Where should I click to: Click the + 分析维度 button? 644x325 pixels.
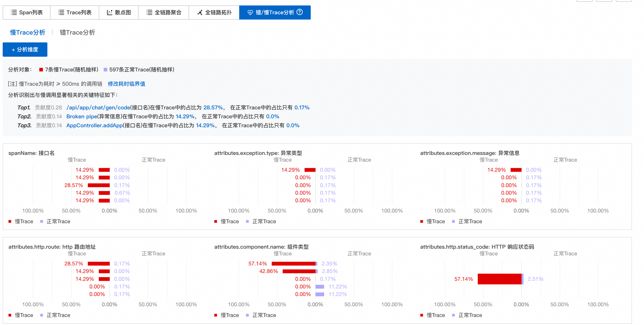coord(25,50)
